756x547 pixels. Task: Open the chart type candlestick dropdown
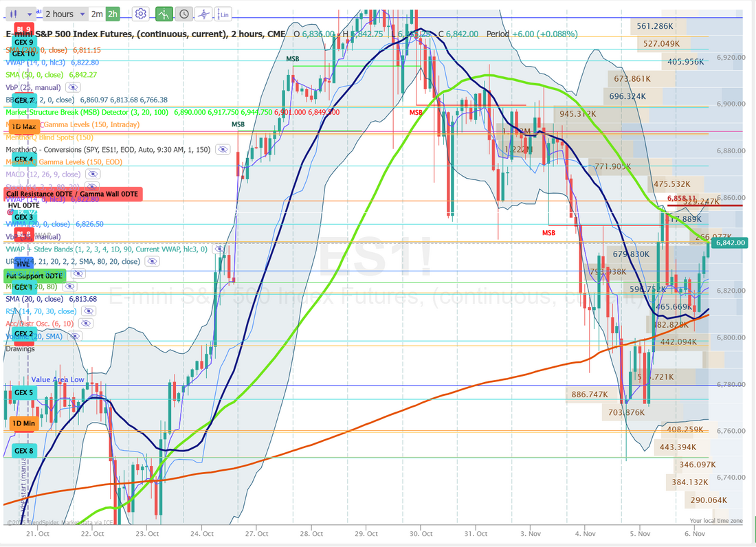20,14
